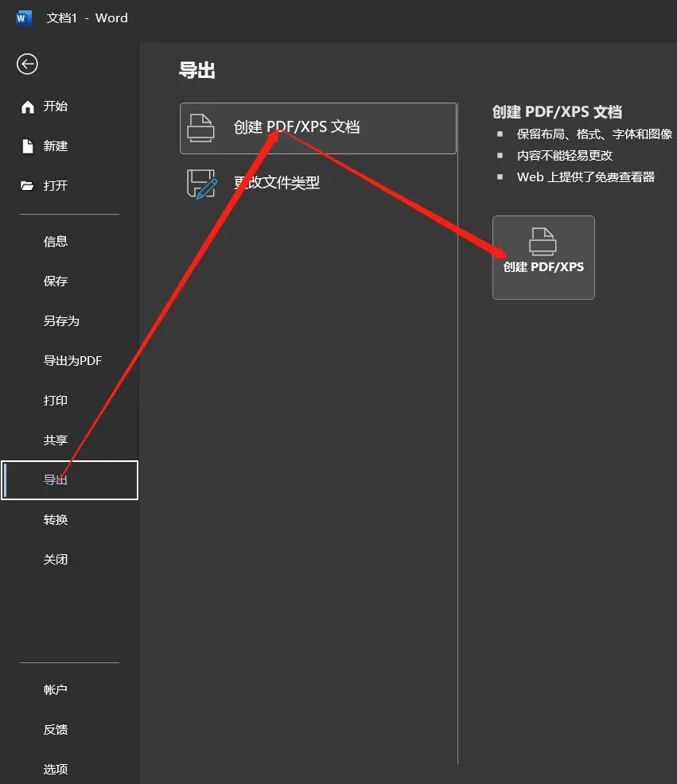Click the title bar text 文档1 - Word

[87, 18]
